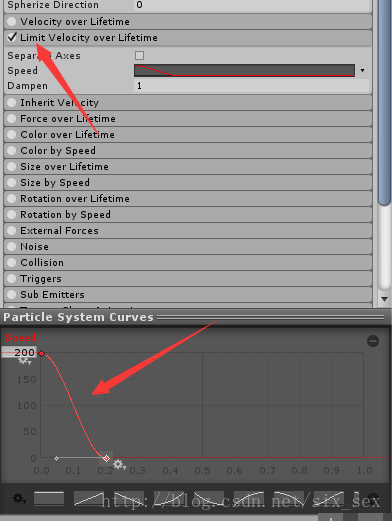Screen dimensions: 392x521
Task: Enable Size over Lifetime module
Action: click(x=12, y=166)
